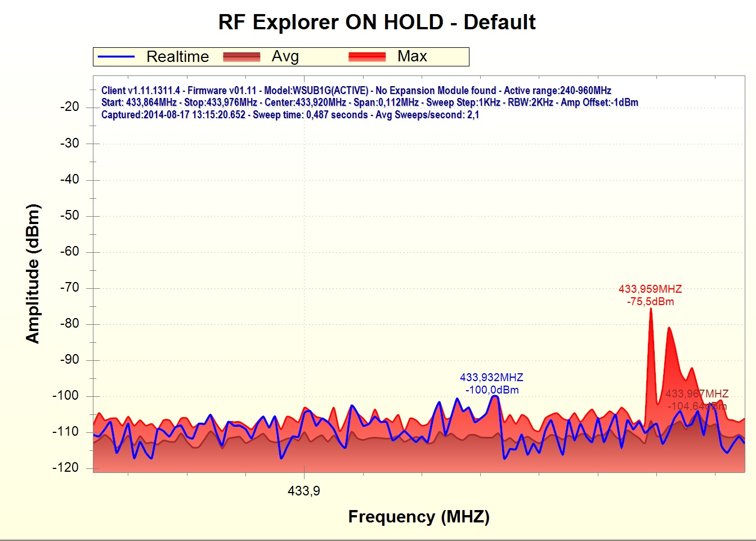Click the blue 433,932MHZ marker label
Image resolution: width=756 pixels, height=541 pixels.
coord(491,377)
